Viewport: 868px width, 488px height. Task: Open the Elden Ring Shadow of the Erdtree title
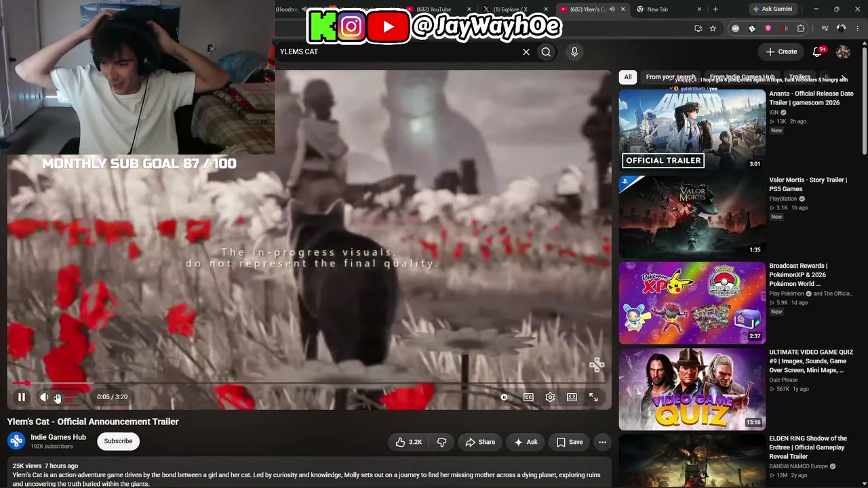(808, 447)
